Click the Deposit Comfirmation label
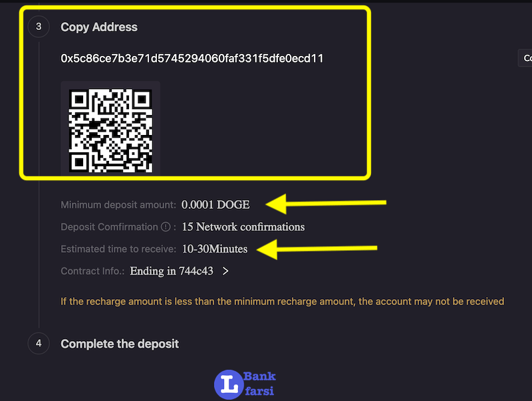 click(109, 227)
